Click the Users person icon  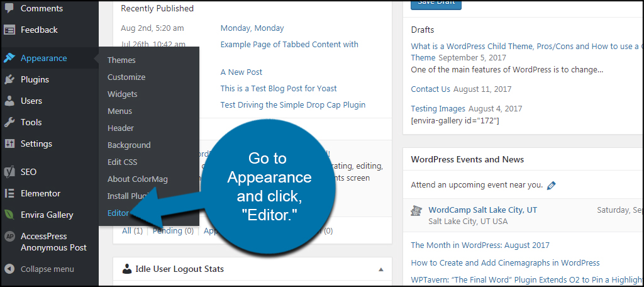pyautogui.click(x=9, y=101)
